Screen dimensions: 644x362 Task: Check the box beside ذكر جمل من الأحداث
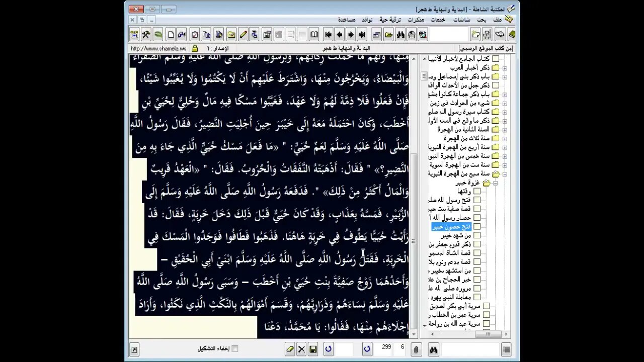(496, 85)
